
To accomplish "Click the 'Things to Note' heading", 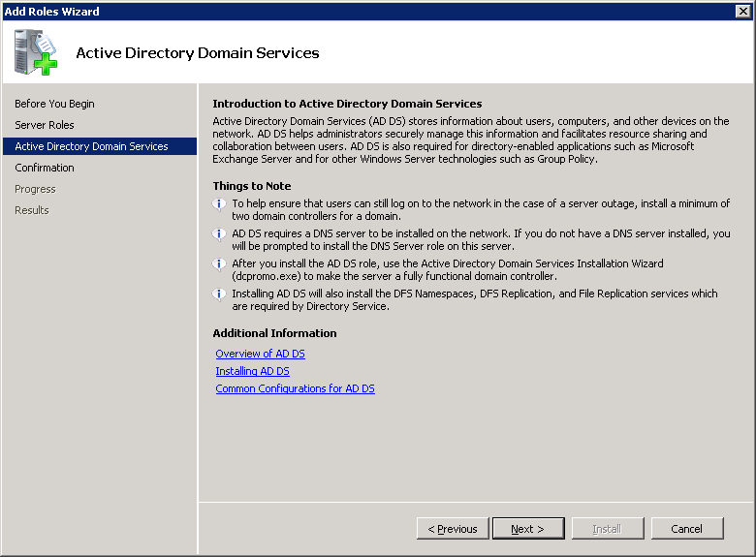I will coord(252,186).
